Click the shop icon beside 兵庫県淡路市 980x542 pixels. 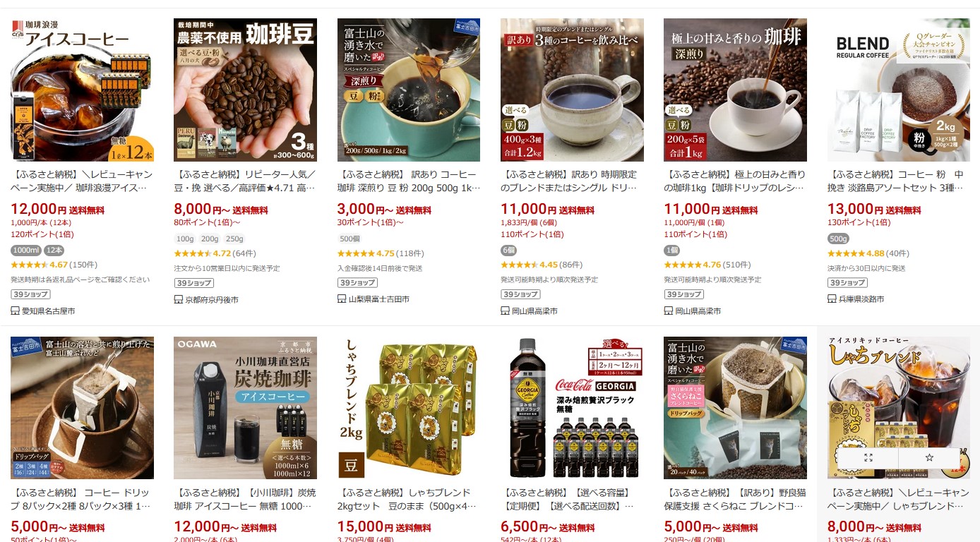click(832, 299)
